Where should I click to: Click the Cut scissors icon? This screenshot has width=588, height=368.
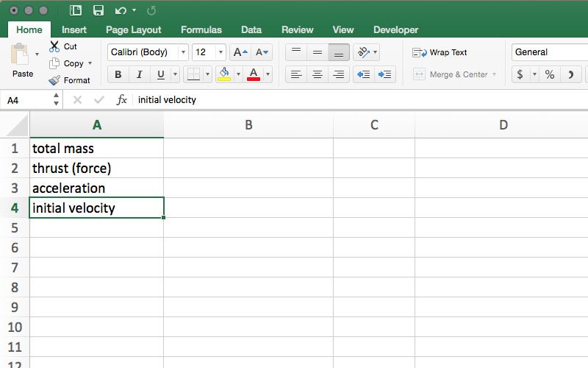54,46
